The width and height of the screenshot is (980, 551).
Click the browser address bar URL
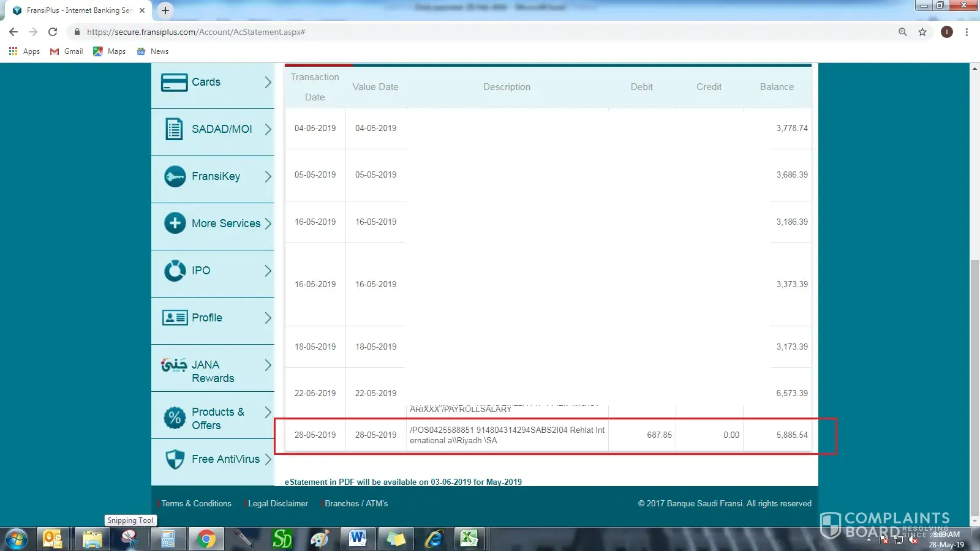click(x=196, y=32)
